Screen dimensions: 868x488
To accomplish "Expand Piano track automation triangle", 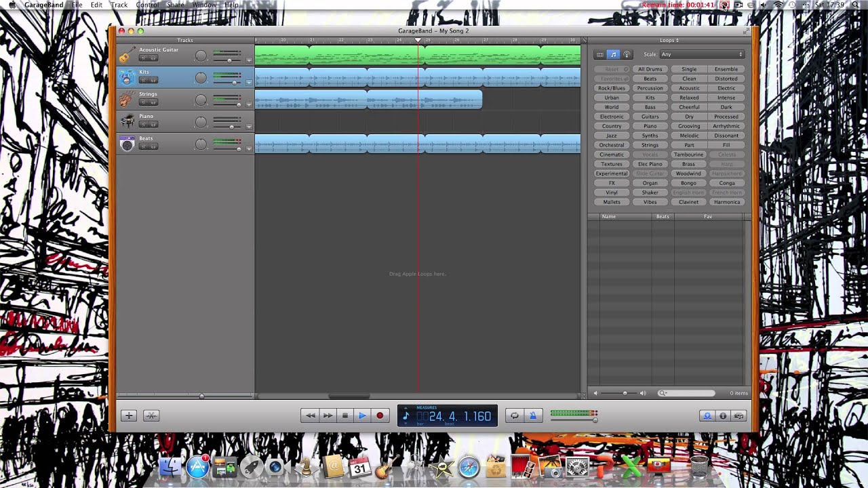I will tap(249, 127).
